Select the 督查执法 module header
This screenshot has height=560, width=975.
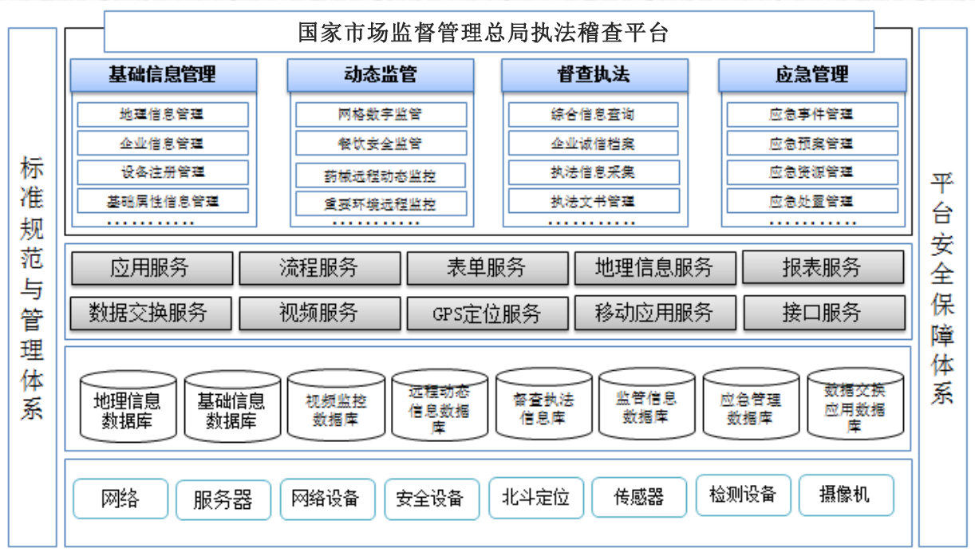pos(594,75)
